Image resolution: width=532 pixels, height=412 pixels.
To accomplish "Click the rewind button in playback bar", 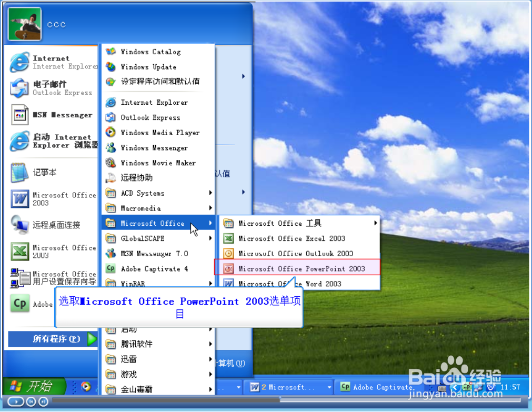I will pyautogui.click(x=31, y=402).
